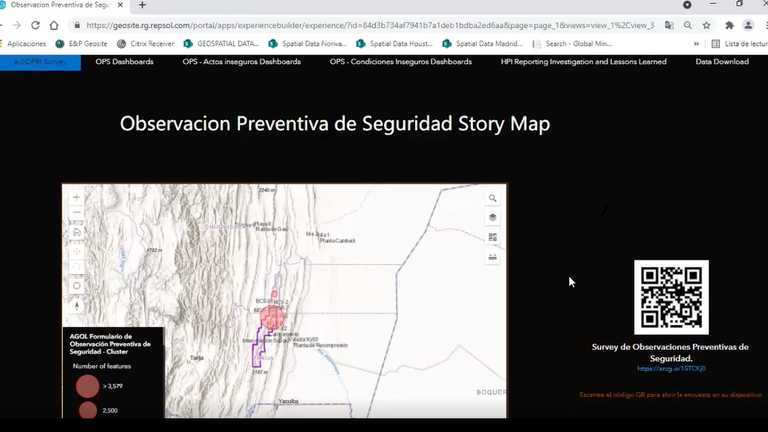Viewport: 768px width, 432px height.
Task: Zoom in on the map
Action: [77, 198]
